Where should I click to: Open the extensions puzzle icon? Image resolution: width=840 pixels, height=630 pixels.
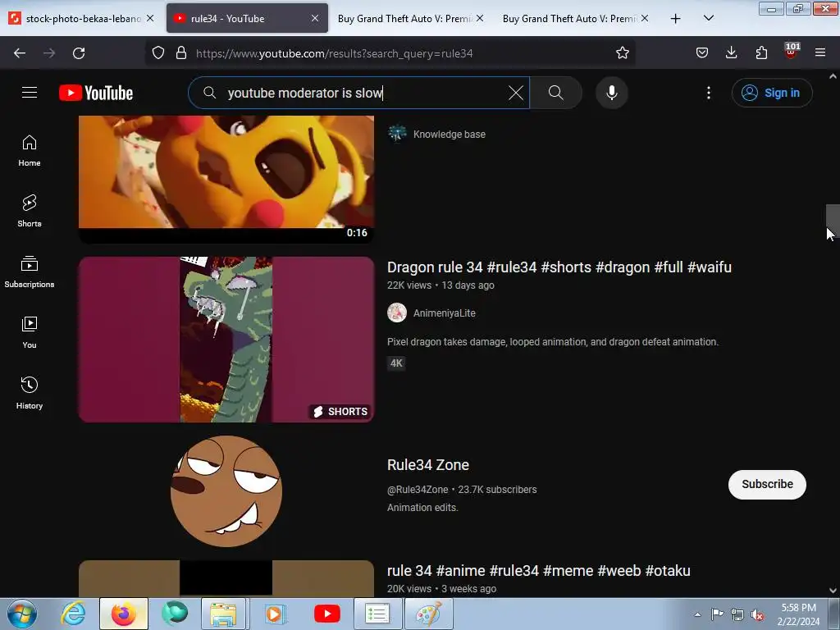761,53
